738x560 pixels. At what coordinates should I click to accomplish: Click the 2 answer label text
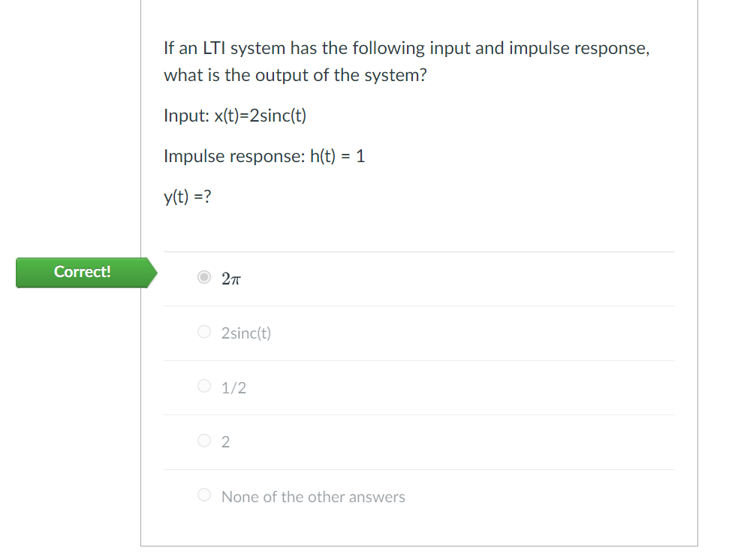(x=225, y=441)
